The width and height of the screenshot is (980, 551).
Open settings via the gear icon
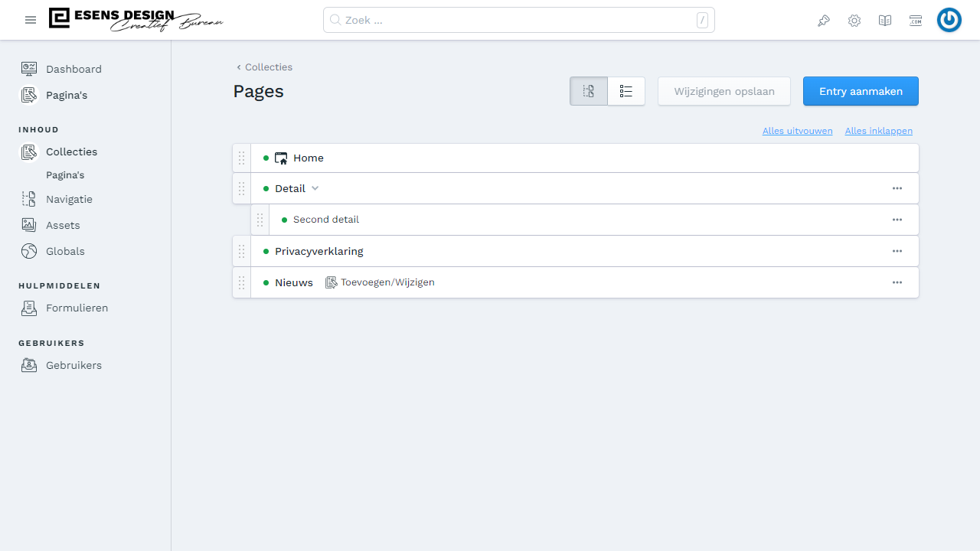coord(854,21)
